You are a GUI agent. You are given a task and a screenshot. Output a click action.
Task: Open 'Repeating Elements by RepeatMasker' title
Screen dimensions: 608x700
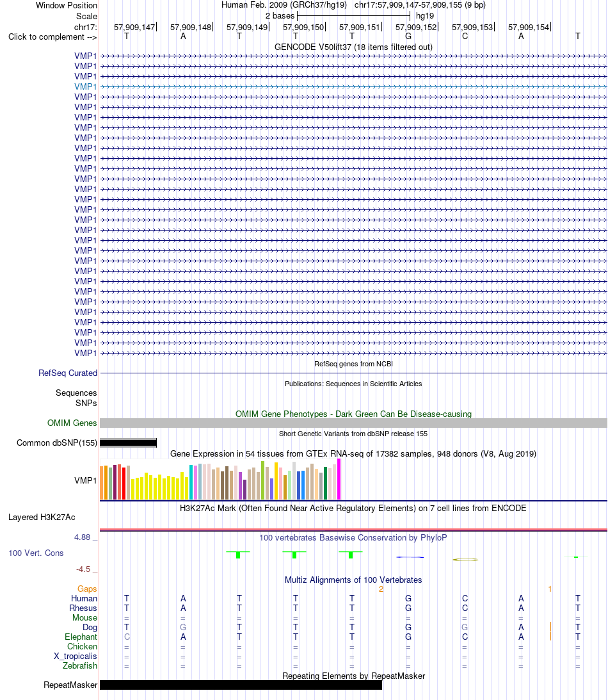353,676
